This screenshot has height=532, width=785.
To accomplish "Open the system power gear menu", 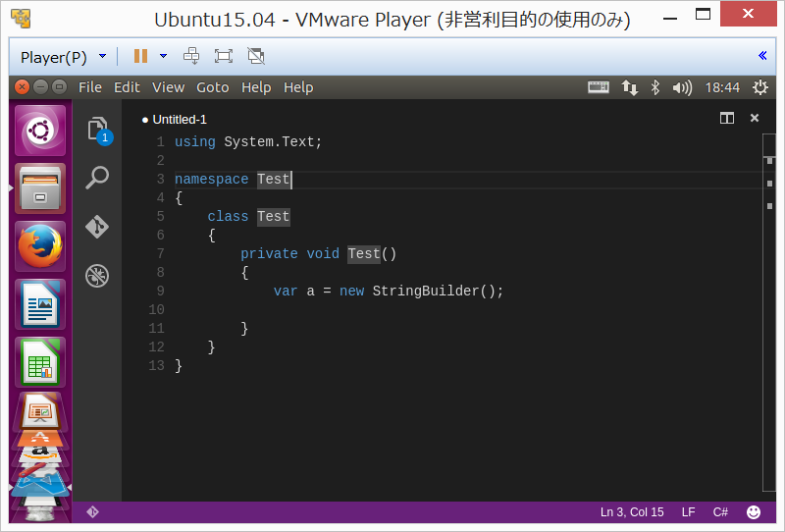I will pos(759,87).
